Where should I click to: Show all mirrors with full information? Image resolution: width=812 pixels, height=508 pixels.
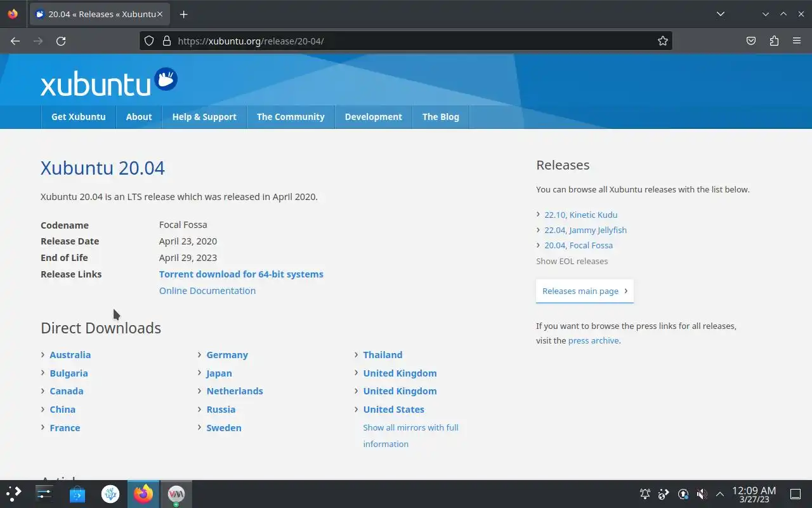coord(410,436)
